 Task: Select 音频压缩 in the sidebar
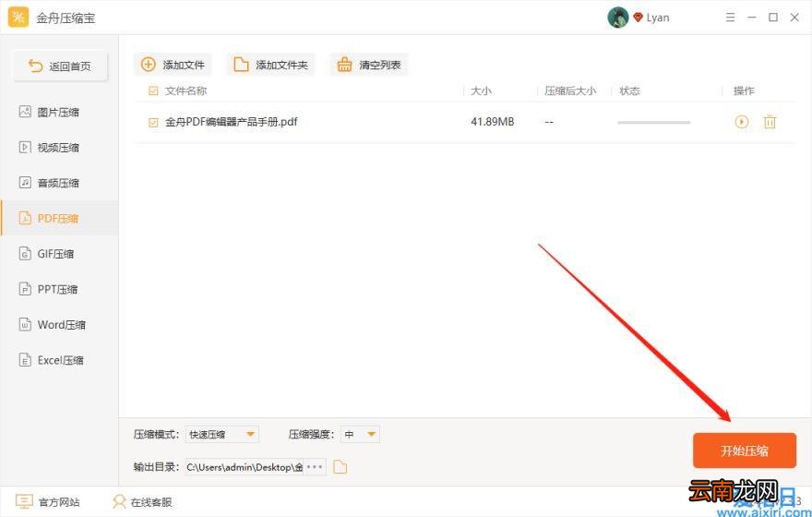click(59, 183)
